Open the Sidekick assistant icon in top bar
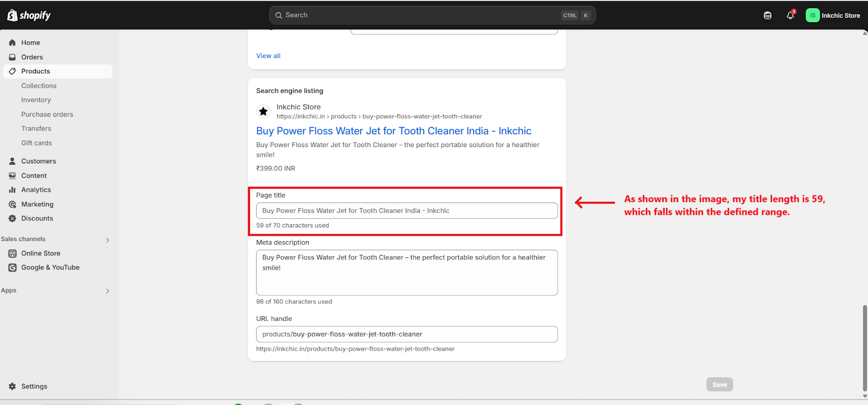This screenshot has height=405, width=868. point(768,15)
